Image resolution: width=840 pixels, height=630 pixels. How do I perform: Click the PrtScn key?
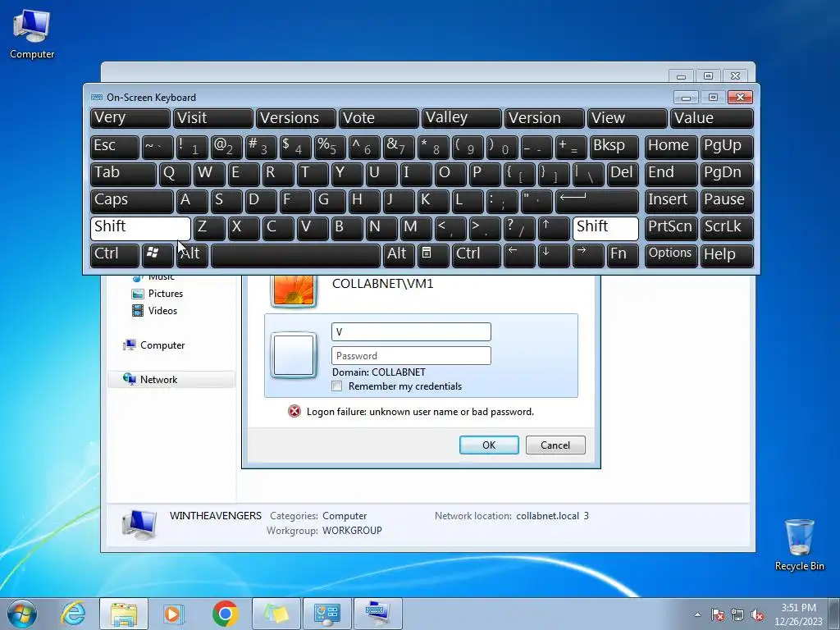coord(671,228)
